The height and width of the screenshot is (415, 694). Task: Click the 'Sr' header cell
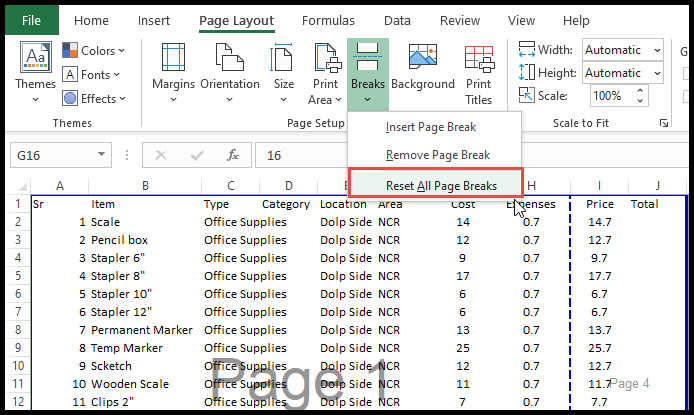[60, 204]
